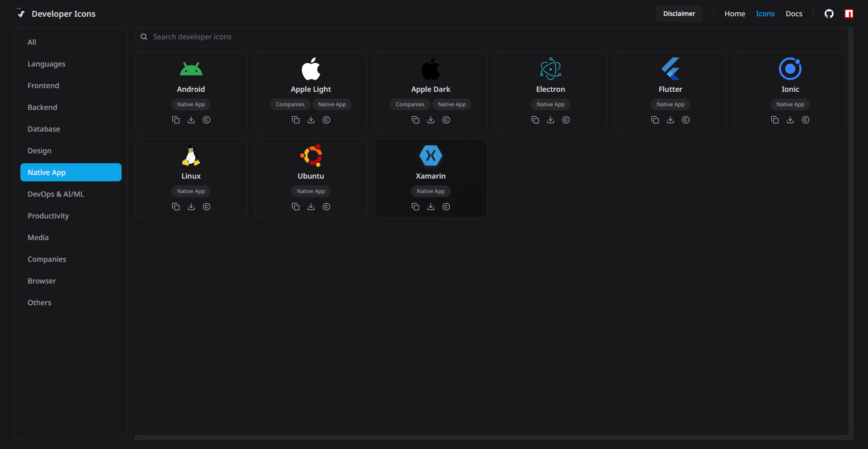Click the Developer Icons title
The height and width of the screenshot is (449, 868).
click(64, 14)
